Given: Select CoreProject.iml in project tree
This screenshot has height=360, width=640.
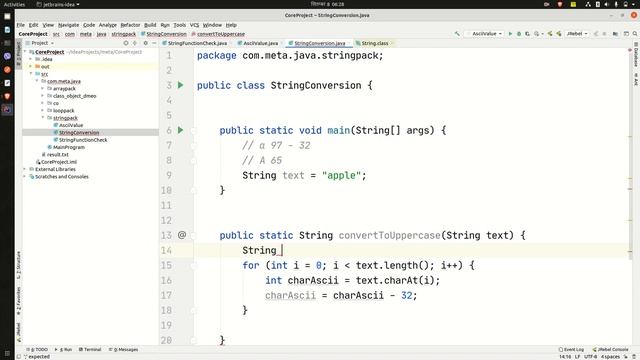Looking at the screenshot, I should [x=58, y=162].
